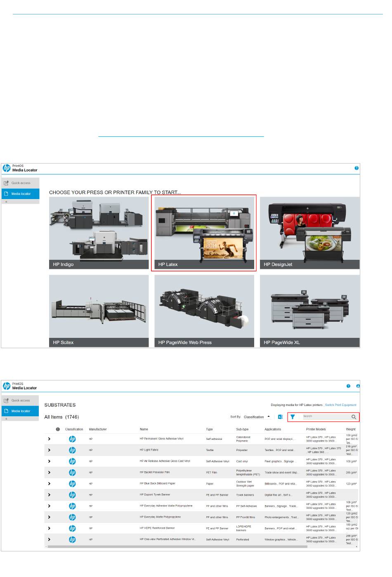Click the HP icon for HP Backlit Polyester Film
Image resolution: width=392 pixels, height=577 pixels.
click(72, 473)
